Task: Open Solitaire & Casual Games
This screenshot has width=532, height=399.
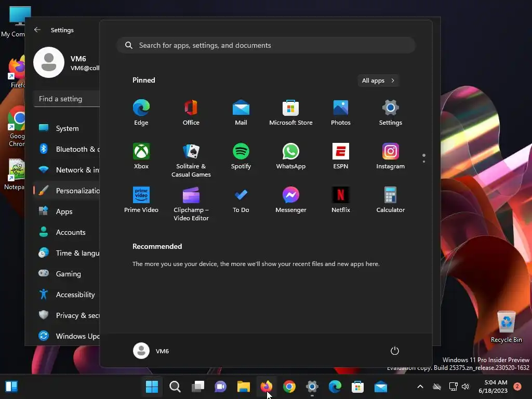Action: click(x=191, y=160)
